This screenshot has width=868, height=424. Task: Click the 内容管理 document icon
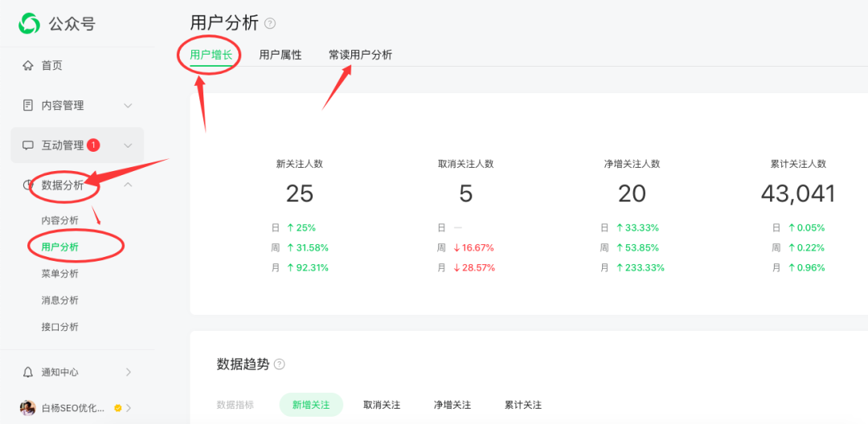[x=28, y=105]
